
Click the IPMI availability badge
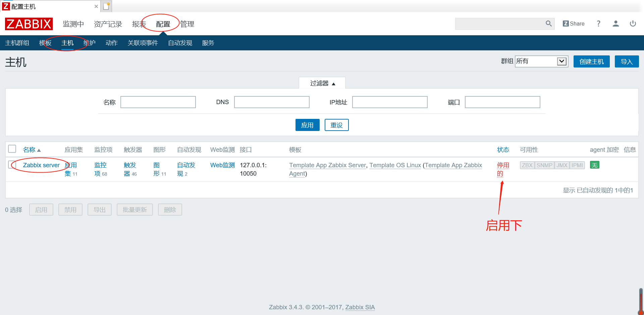pos(577,165)
